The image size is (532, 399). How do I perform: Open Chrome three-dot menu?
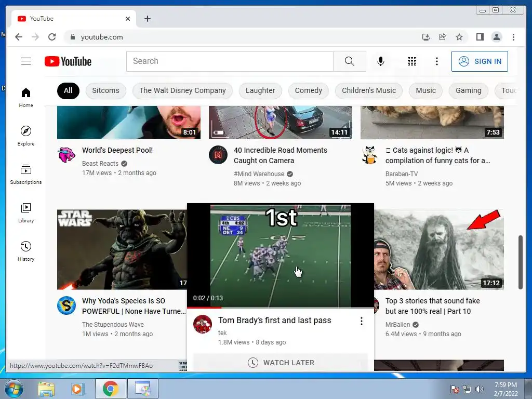point(513,37)
